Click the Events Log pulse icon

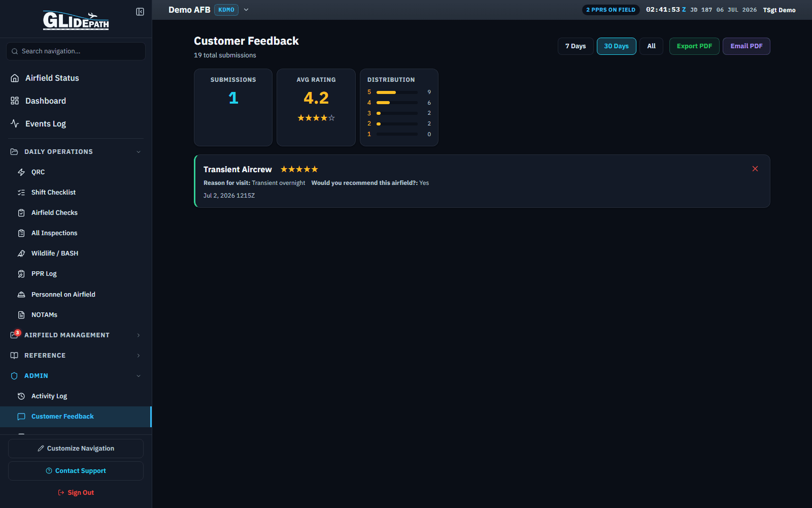click(x=15, y=123)
